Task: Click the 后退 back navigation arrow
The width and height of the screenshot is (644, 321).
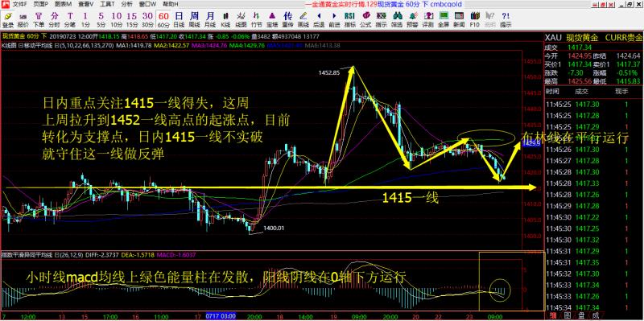Action: 318,19
